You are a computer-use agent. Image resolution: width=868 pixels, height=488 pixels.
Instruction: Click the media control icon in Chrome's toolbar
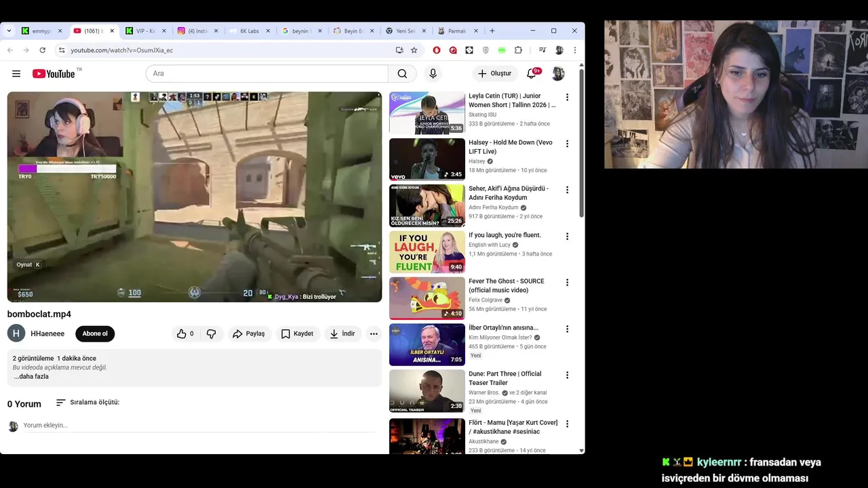point(542,50)
